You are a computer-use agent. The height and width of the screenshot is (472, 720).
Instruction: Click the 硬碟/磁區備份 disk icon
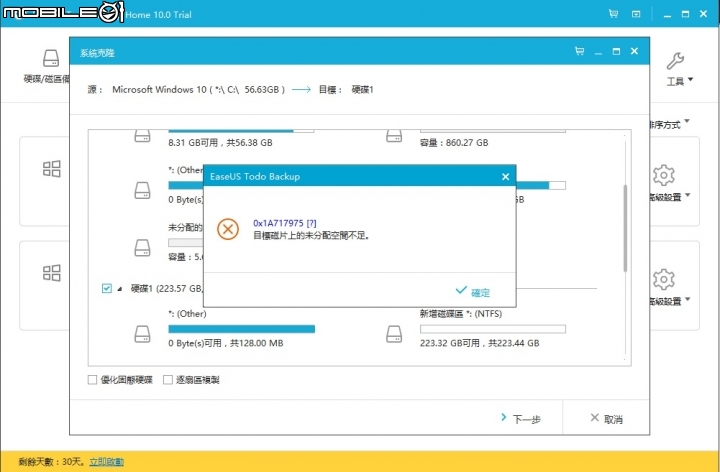click(x=51, y=59)
